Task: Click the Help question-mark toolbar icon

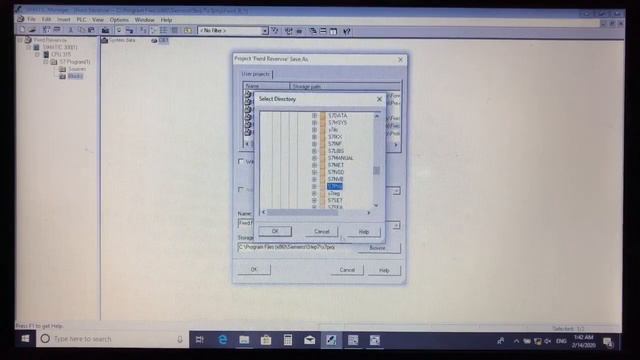Action: click(x=347, y=31)
